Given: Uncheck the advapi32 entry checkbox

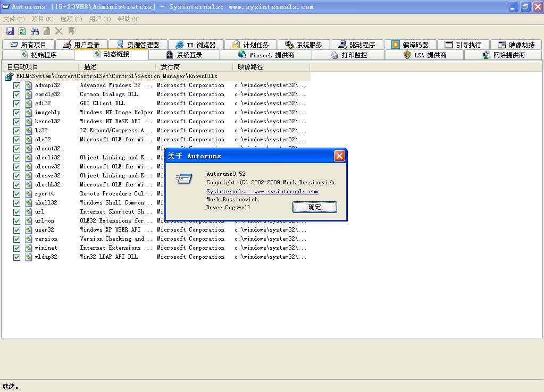Looking at the screenshot, I should tap(16, 86).
